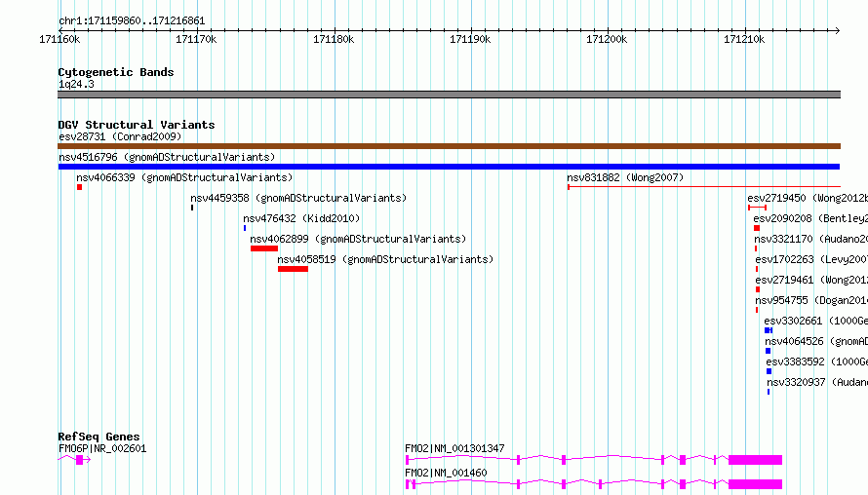Click the nsv3320937 variant label
Viewport: 868px width, 495px height.
tap(817, 382)
